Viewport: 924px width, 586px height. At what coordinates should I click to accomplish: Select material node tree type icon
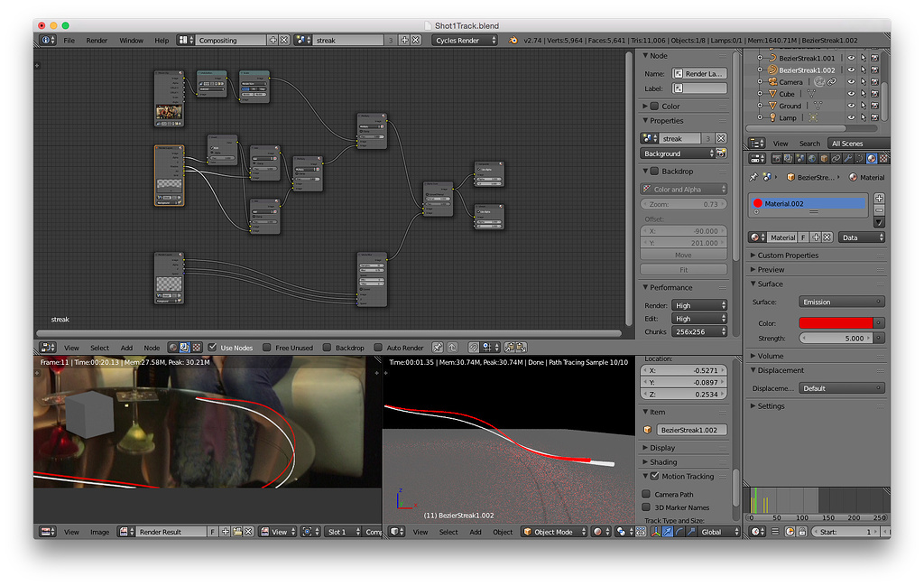click(x=172, y=348)
